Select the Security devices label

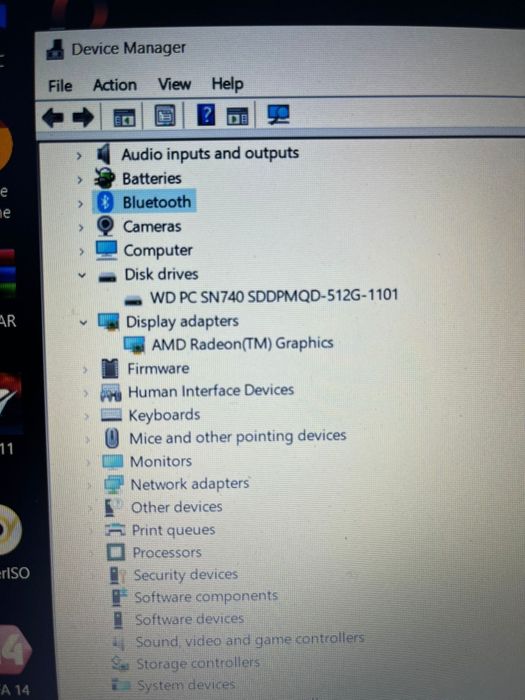(186, 575)
